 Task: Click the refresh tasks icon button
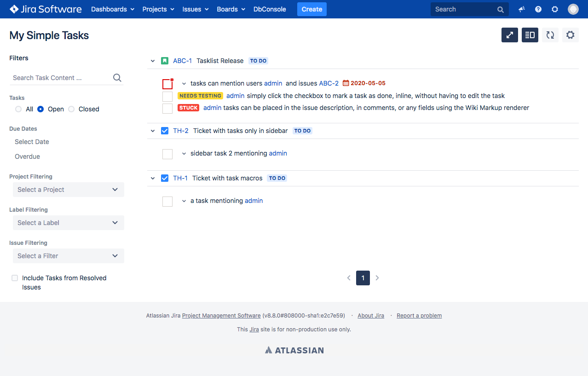pos(550,35)
